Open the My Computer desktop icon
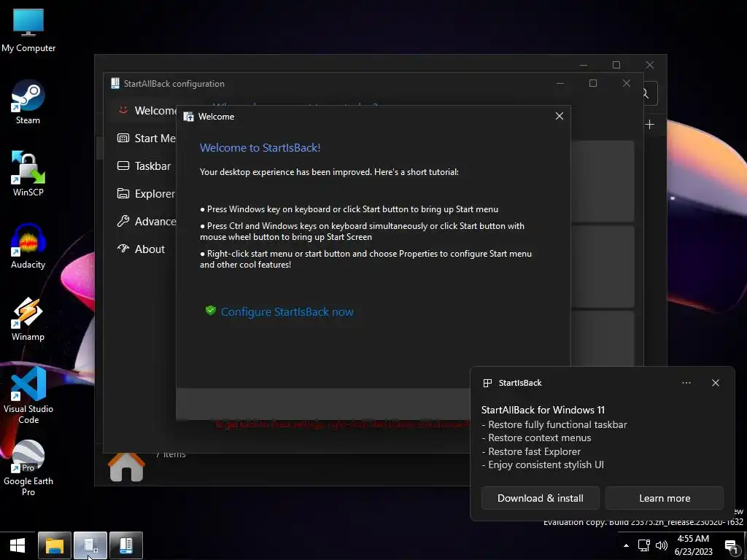This screenshot has width=747, height=560. 28,29
